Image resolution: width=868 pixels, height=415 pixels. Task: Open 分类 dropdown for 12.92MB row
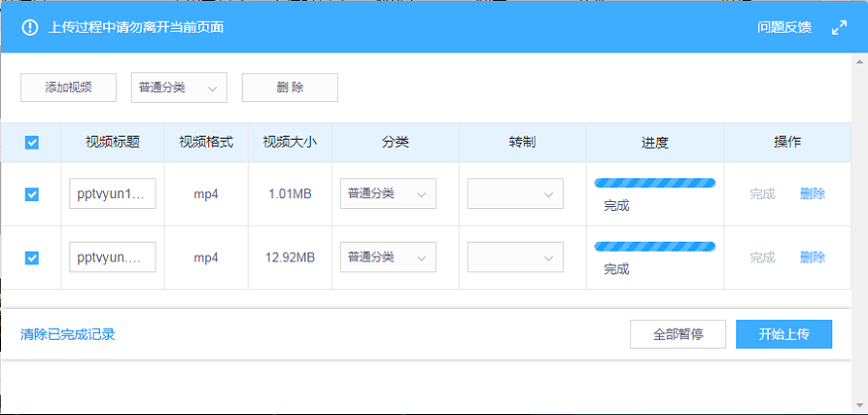[388, 257]
